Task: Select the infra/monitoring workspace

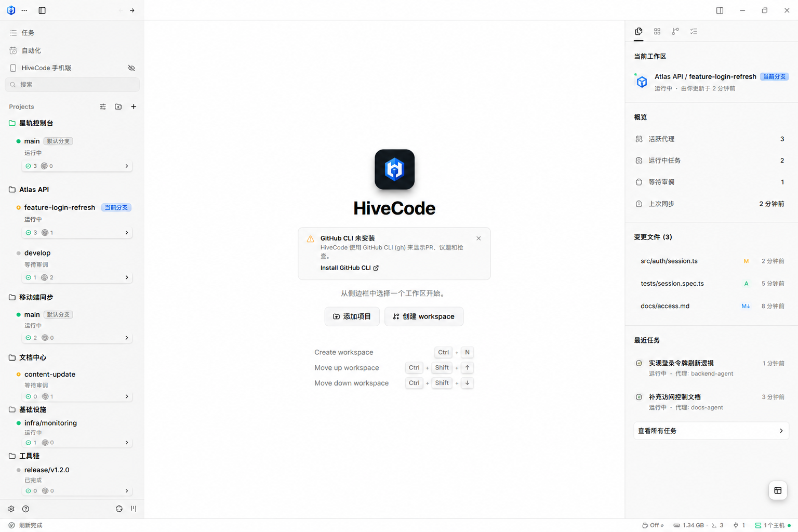Action: click(x=50, y=423)
